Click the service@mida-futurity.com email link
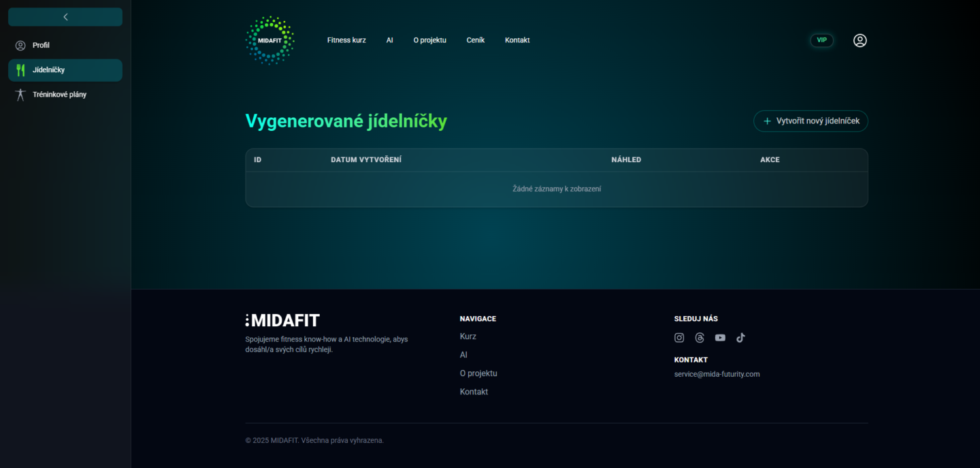Viewport: 980px width, 468px height. (717, 374)
